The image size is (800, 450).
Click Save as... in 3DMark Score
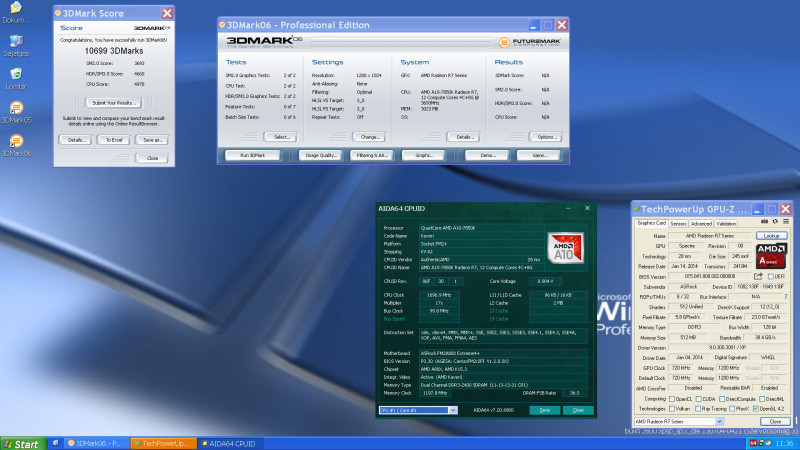[x=152, y=140]
